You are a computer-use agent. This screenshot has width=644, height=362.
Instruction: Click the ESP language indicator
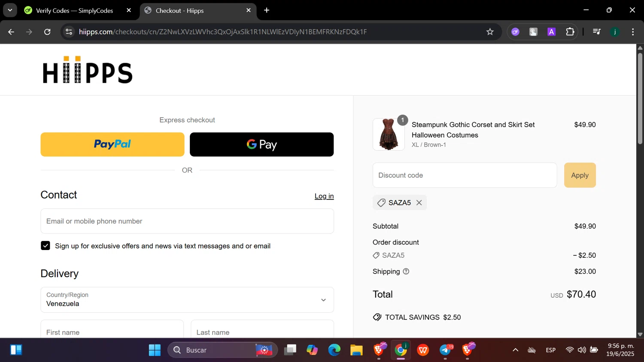[551, 350]
